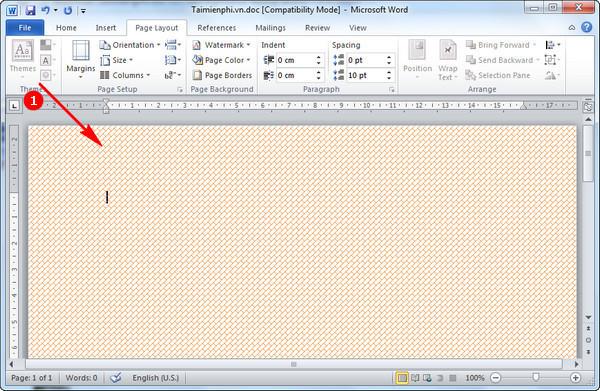Click the vertical scrollbar thumb

[x=588, y=153]
